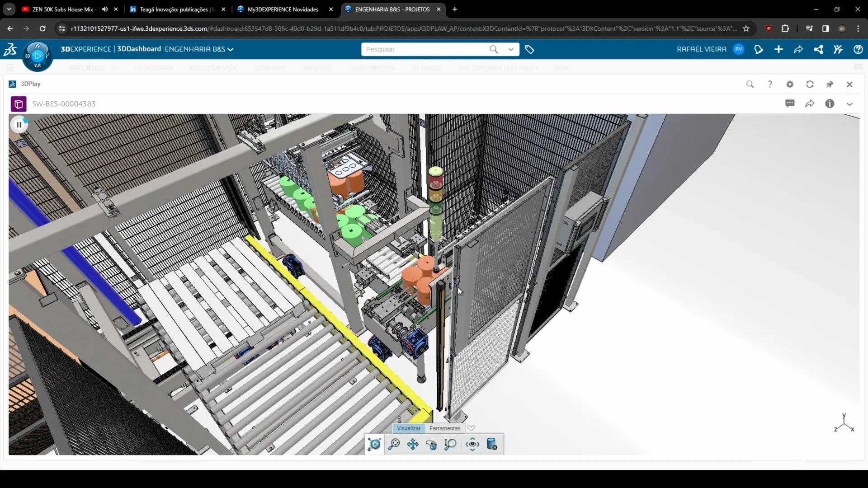
Task: Pause the model playback using the pause button
Action: pos(19,124)
